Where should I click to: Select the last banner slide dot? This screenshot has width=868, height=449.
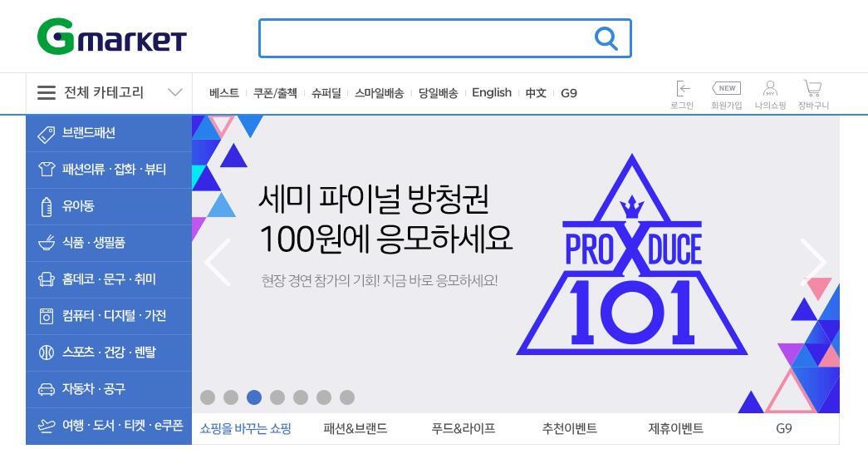point(347,397)
